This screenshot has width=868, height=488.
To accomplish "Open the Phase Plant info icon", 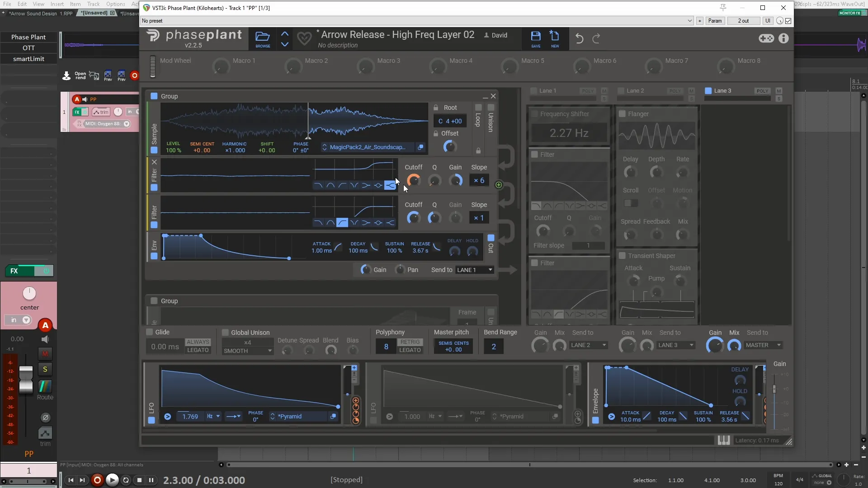I will [x=783, y=38].
